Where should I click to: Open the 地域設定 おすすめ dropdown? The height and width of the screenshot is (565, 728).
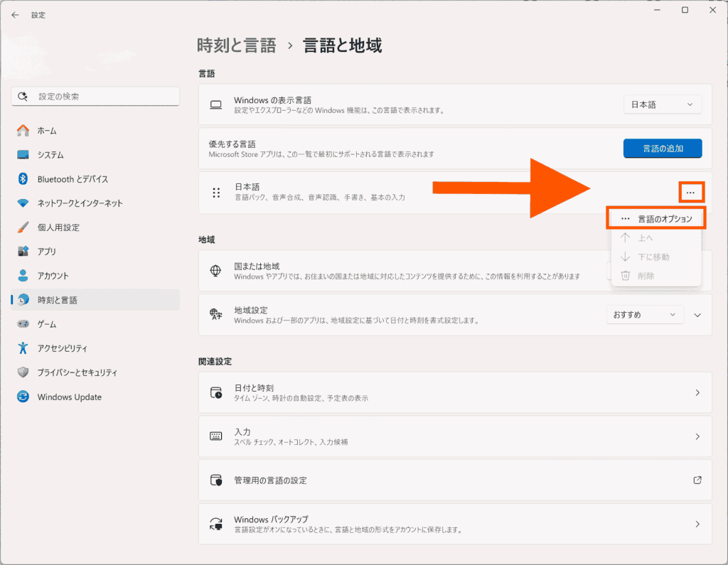pos(645,315)
